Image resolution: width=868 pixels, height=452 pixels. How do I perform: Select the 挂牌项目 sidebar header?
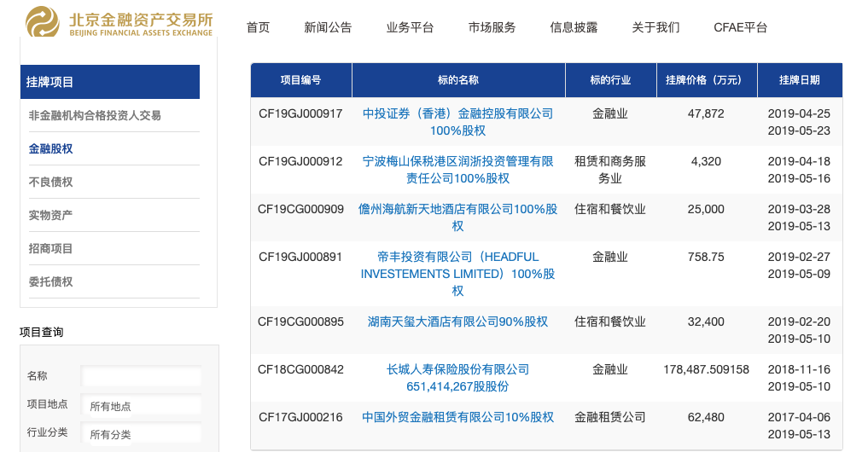110,82
